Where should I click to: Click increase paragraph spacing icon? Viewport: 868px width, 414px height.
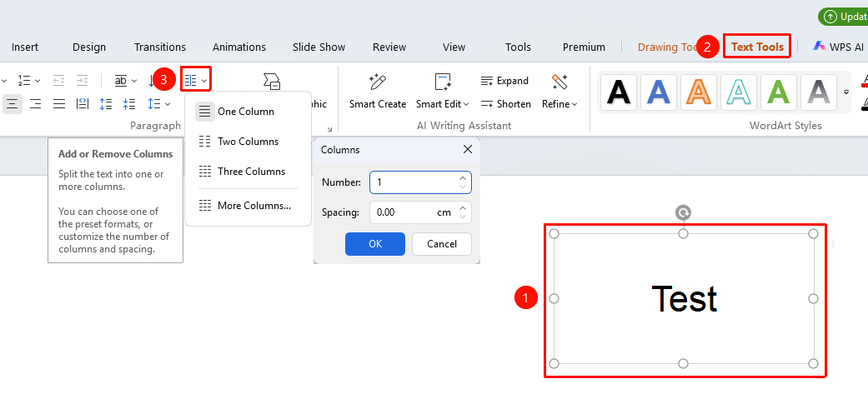[106, 103]
